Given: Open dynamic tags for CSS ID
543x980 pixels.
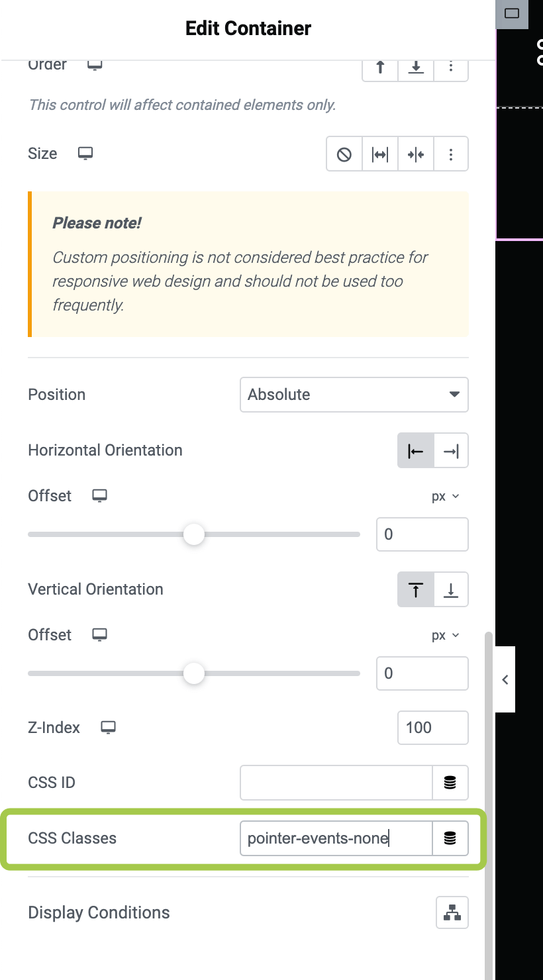Looking at the screenshot, I should click(x=450, y=783).
